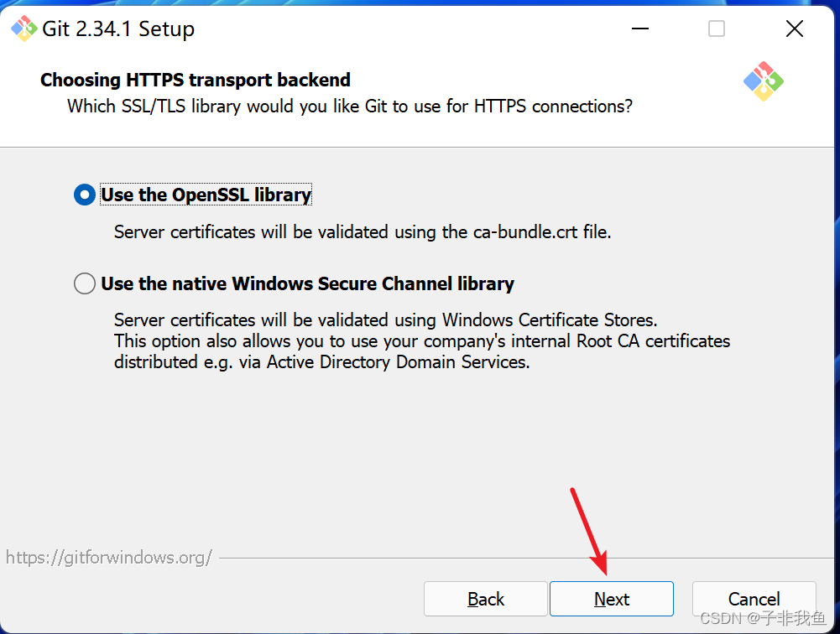Open the gitforwindows.org link
This screenshot has height=634, width=840.
(x=109, y=558)
